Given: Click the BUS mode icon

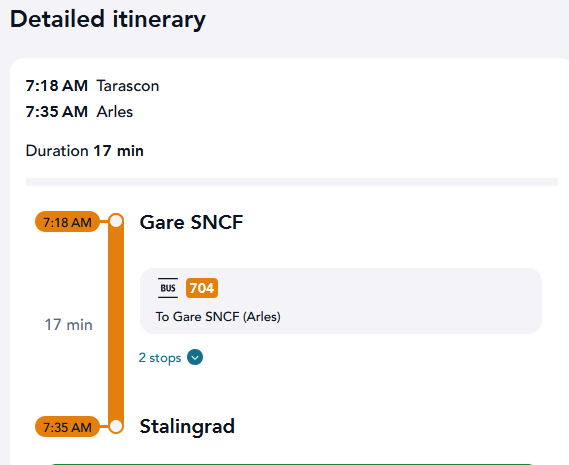Looking at the screenshot, I should 168,288.
